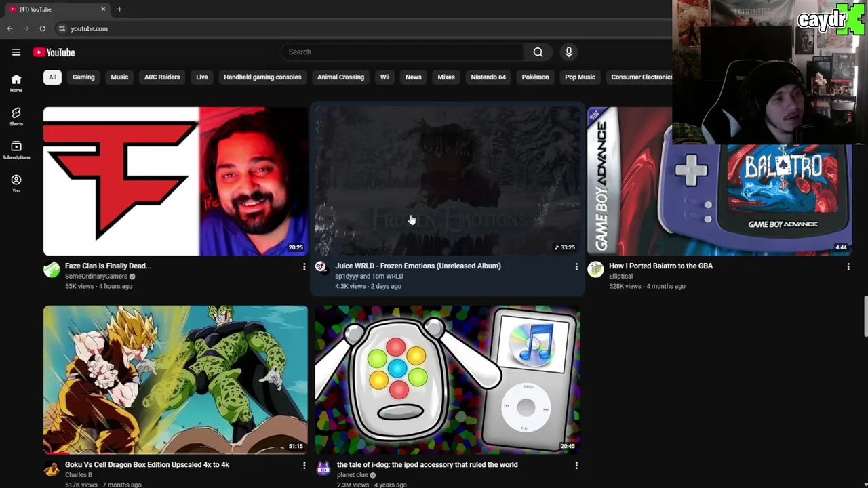Click the YouTube search field
Viewport: 868px width, 488px height.
coord(402,52)
